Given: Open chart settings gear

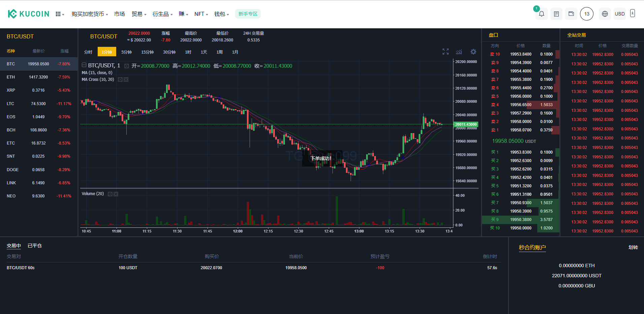Looking at the screenshot, I should tap(473, 52).
